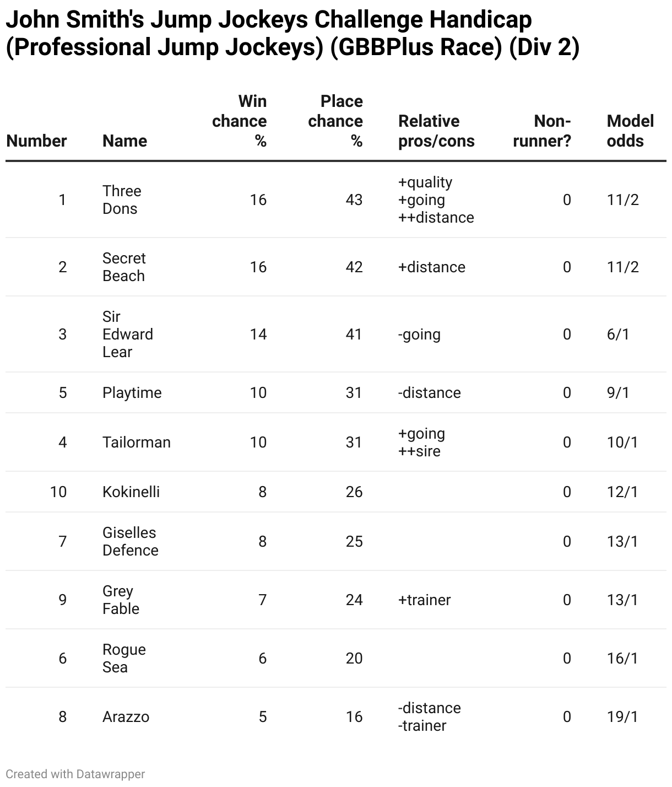Click Playtime in the Name column

pos(132,392)
